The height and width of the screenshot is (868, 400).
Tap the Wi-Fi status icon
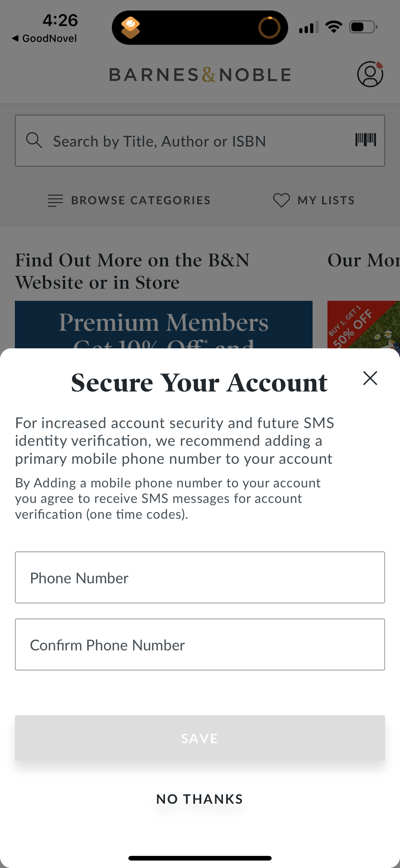(333, 27)
